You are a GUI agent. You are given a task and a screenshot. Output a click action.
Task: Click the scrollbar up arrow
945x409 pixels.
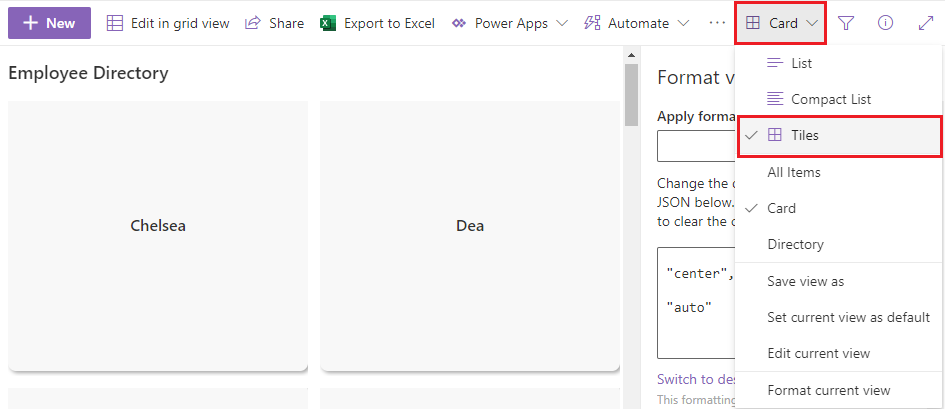[x=631, y=55]
